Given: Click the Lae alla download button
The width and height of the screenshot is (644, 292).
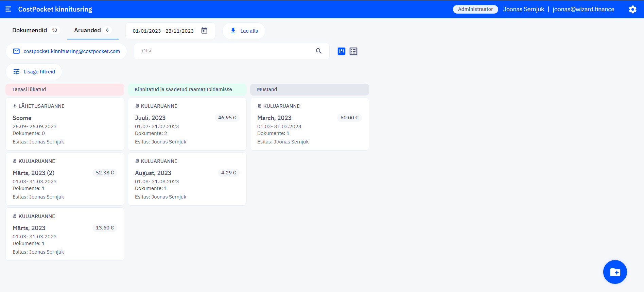Looking at the screenshot, I should (x=244, y=31).
